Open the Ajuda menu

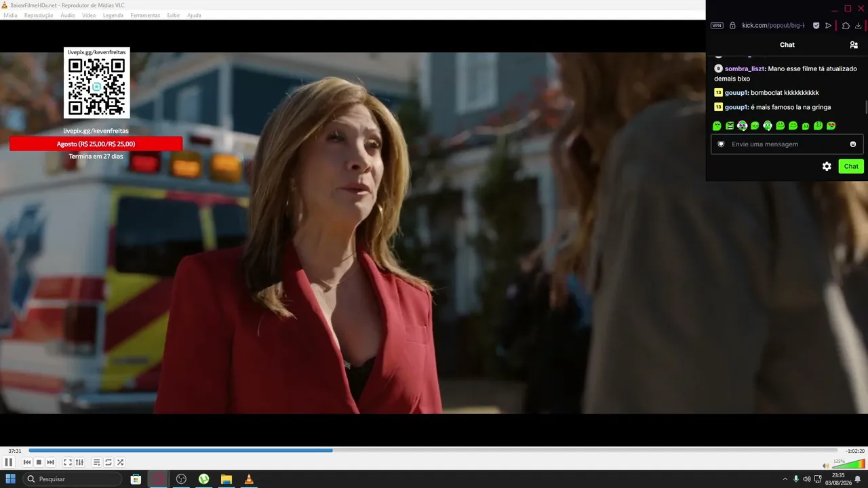click(x=194, y=15)
